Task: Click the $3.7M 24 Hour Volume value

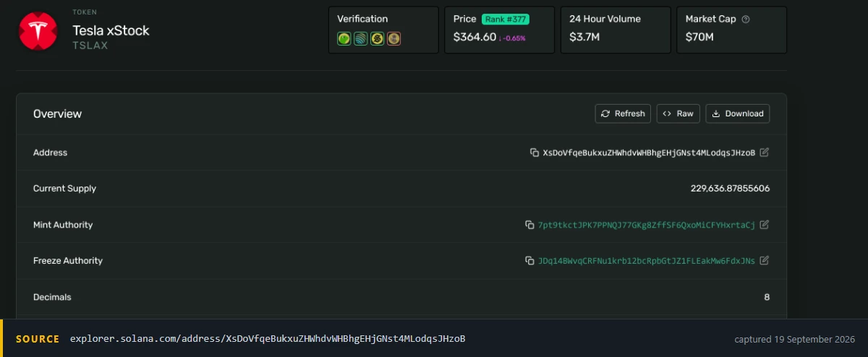Action: coord(584,37)
